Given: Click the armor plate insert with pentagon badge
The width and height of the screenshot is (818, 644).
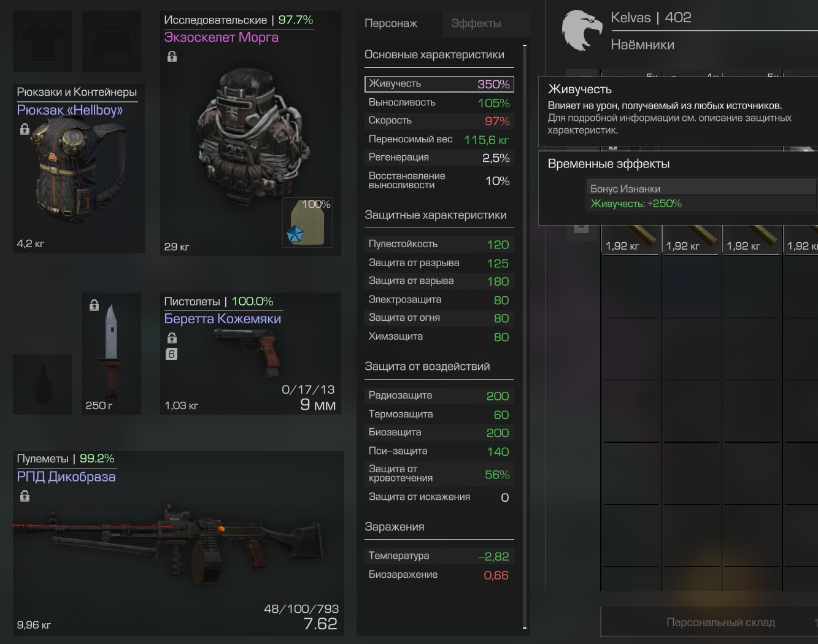Looking at the screenshot, I should point(307,223).
